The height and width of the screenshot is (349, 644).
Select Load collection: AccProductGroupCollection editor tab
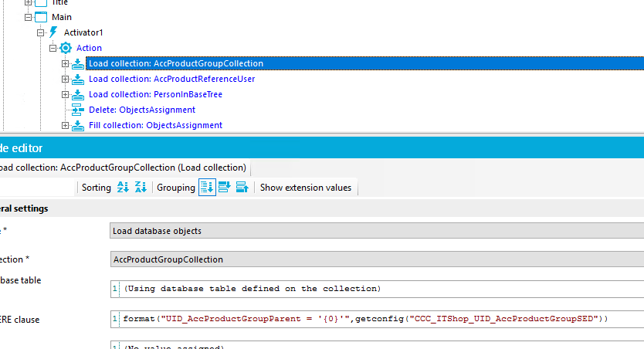click(x=124, y=168)
